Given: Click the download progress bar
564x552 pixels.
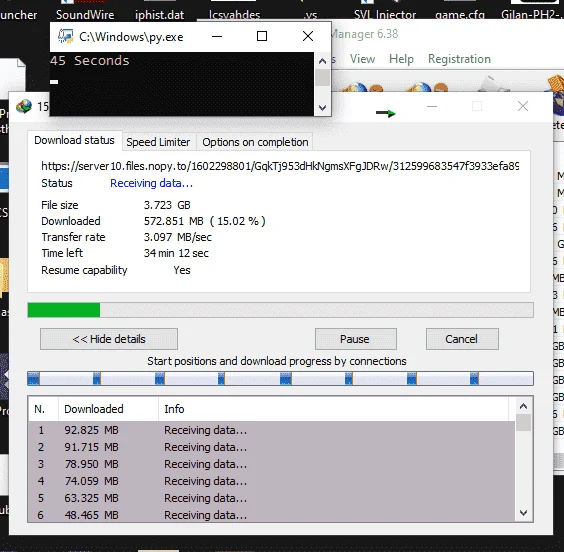Looking at the screenshot, I should coord(280,310).
